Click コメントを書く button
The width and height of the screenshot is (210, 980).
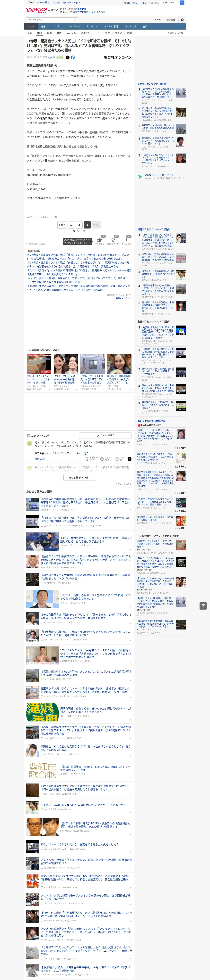(x=105, y=435)
